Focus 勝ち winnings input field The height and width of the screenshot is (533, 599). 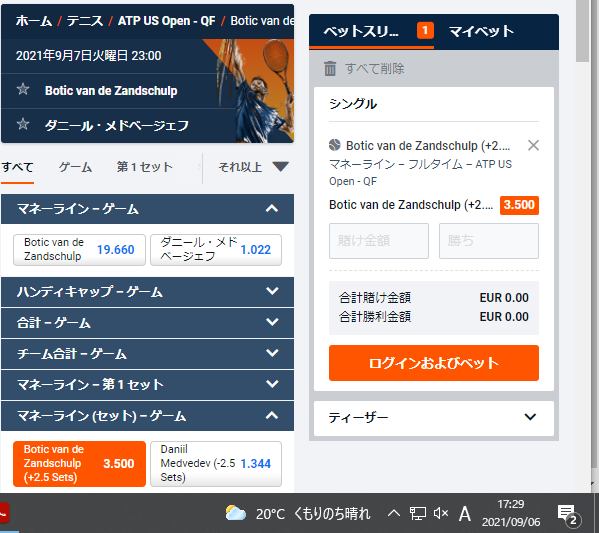(x=489, y=241)
